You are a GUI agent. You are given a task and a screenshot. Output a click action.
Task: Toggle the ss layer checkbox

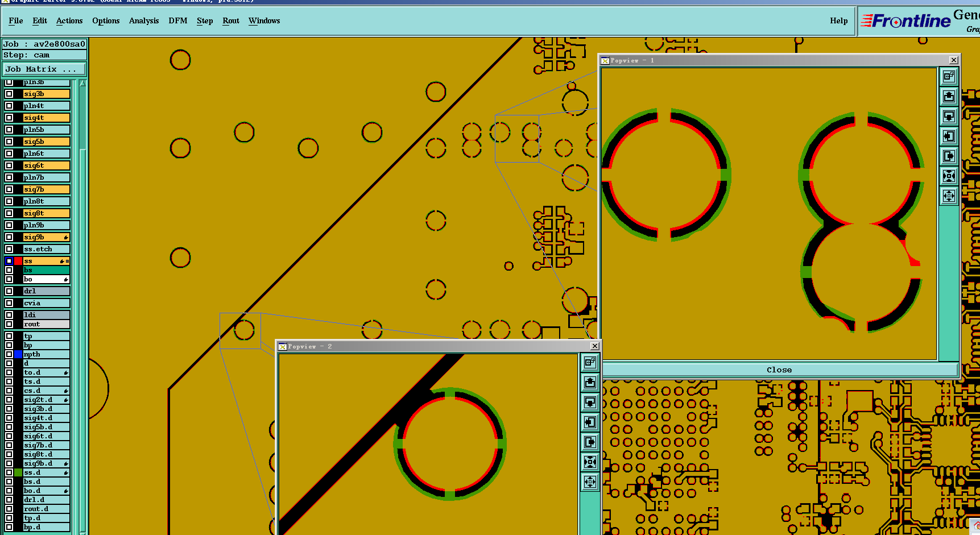click(x=9, y=261)
